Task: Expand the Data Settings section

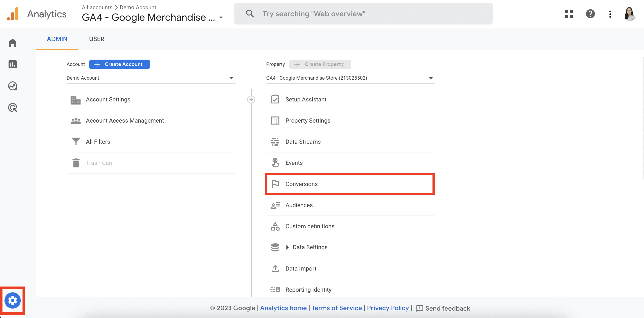Action: [x=288, y=247]
